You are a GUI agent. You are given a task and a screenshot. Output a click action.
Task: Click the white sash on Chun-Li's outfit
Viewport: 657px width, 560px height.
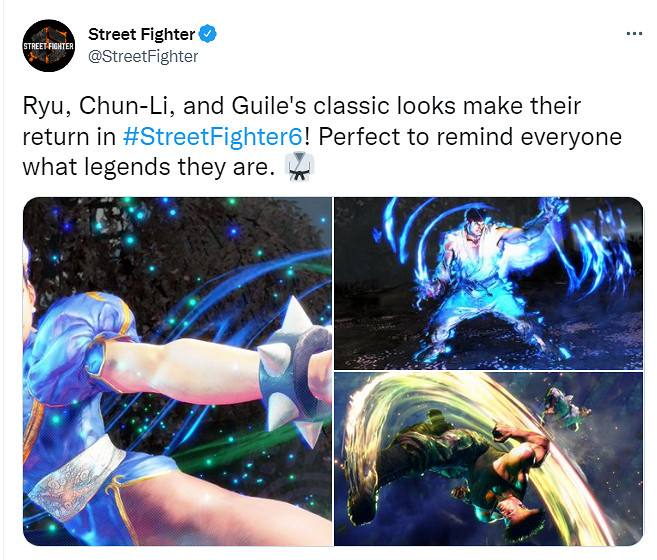pyautogui.click(x=78, y=478)
